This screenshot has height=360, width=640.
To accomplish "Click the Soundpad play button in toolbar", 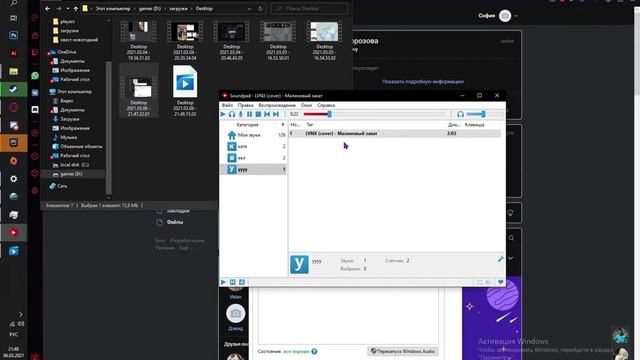I will [x=223, y=114].
